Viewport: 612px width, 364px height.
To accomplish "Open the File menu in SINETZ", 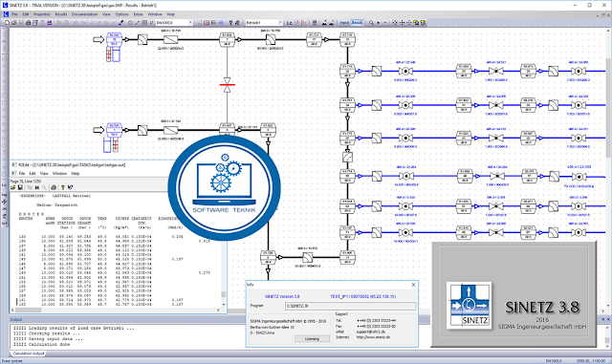I will click(14, 14).
